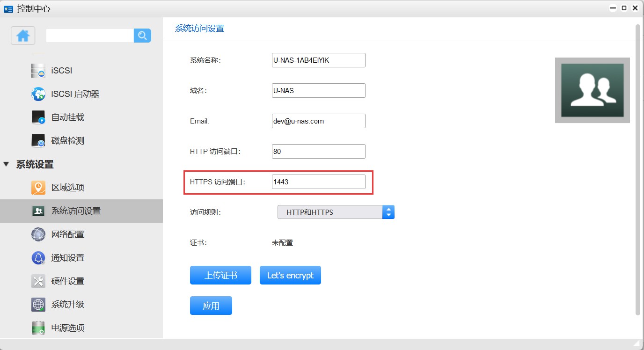Viewport: 644px width, 350px height.
Task: Select 系统升级 in the sidebar
Action: [x=67, y=305]
